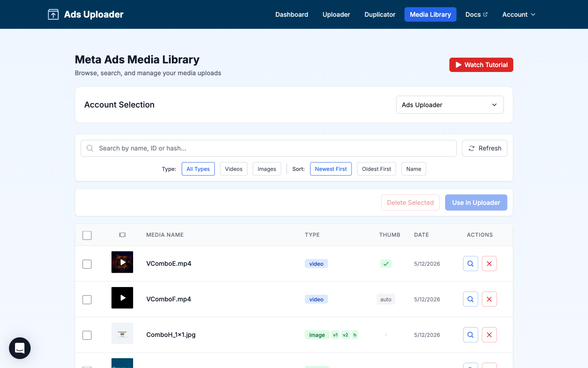Viewport: 588px width, 368px height.
Task: Preview VComboE.mp4 with magnifier icon
Action: point(470,264)
